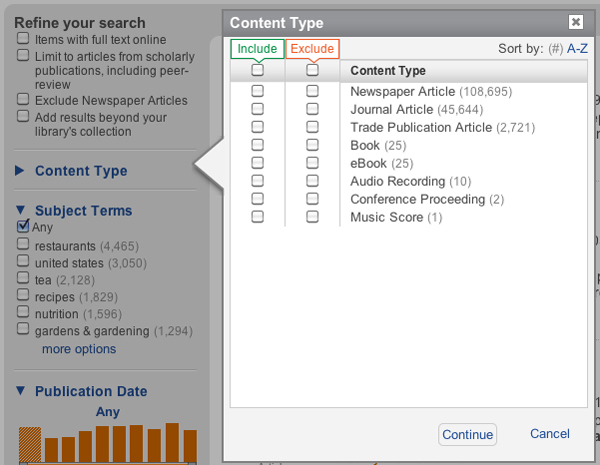
Task: Check Exclude for Music Score
Action: [x=312, y=217]
